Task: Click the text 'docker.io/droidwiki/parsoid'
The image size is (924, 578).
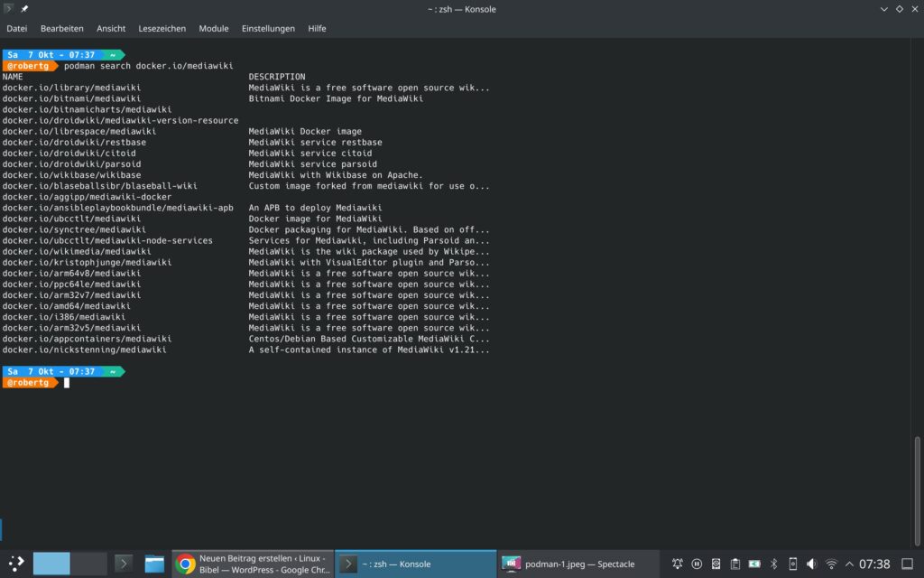Action: point(71,164)
